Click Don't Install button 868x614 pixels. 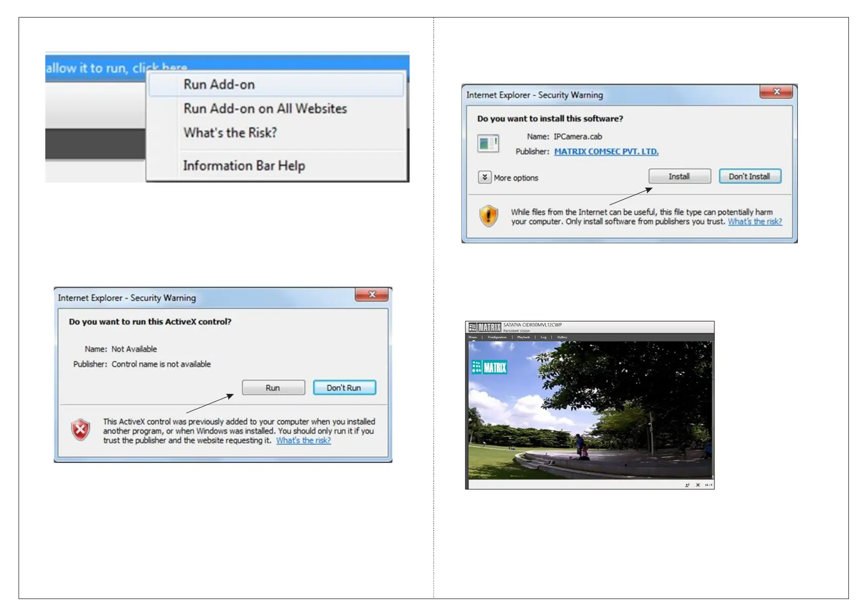pyautogui.click(x=750, y=176)
